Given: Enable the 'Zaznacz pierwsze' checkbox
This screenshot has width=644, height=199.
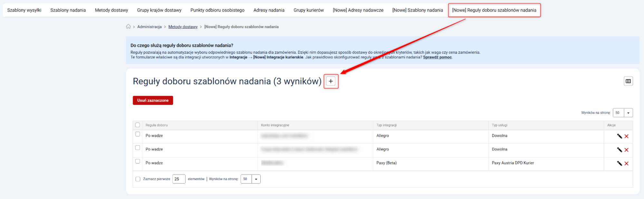Looking at the screenshot, I should point(138,179).
